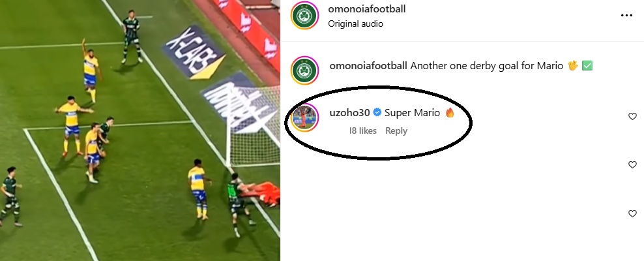Click the green checkmark emoji in the caption
644x261 pixels.
tap(587, 66)
